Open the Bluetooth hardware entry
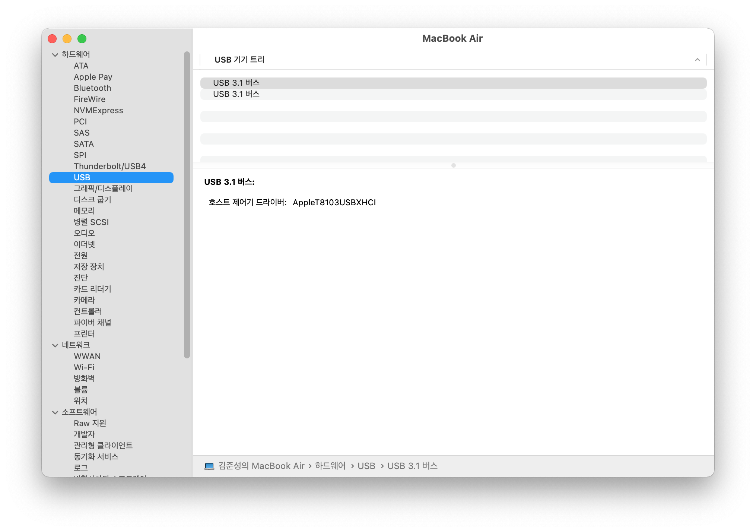Image resolution: width=756 pixels, height=532 pixels. 92,88
